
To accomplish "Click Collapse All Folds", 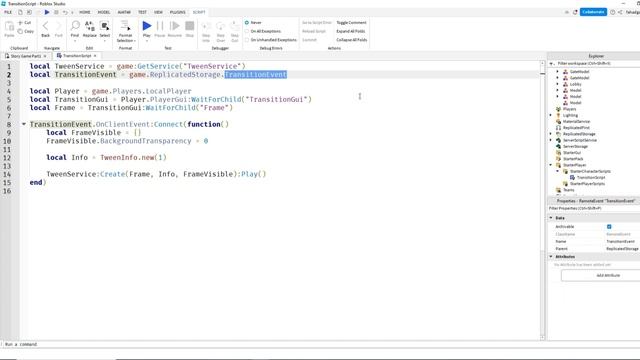I will [351, 40].
